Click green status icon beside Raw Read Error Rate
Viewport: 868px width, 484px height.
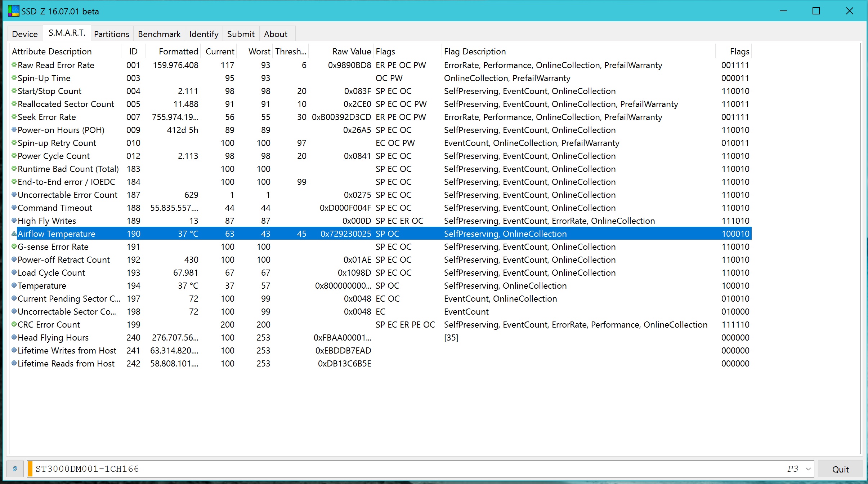point(14,65)
